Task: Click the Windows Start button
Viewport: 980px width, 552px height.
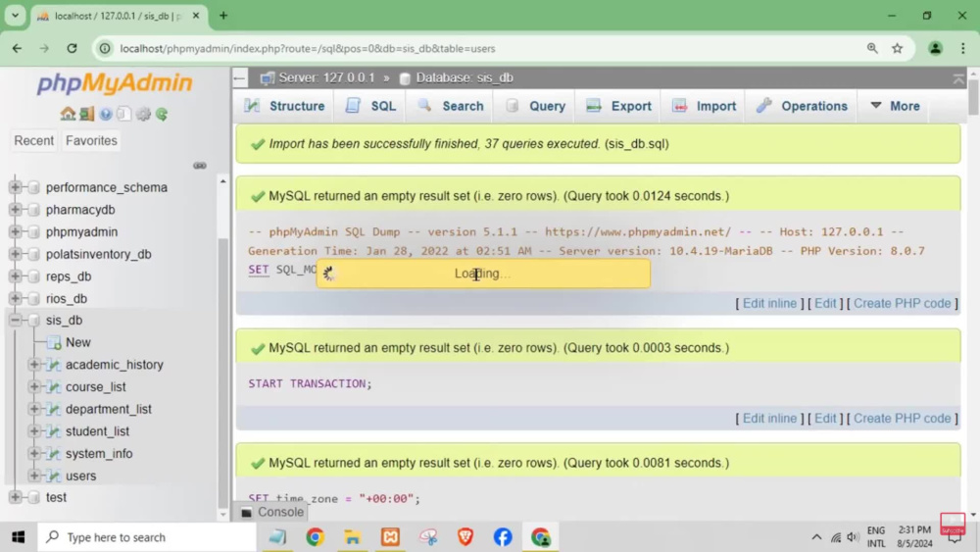Action: 18,537
